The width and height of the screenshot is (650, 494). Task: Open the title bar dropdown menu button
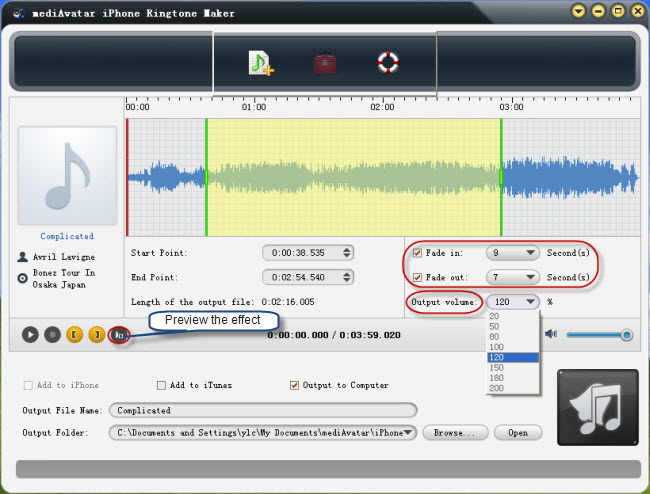(x=579, y=11)
